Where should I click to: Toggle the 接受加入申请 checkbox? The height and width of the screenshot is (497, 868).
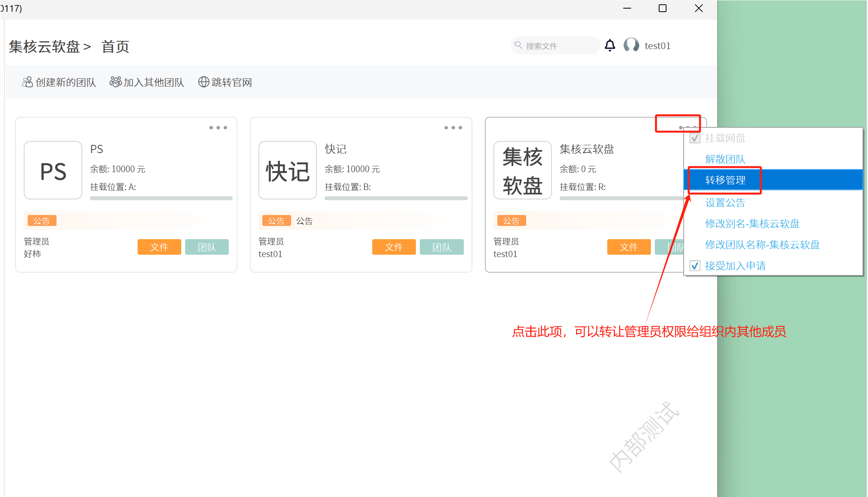[x=695, y=266]
